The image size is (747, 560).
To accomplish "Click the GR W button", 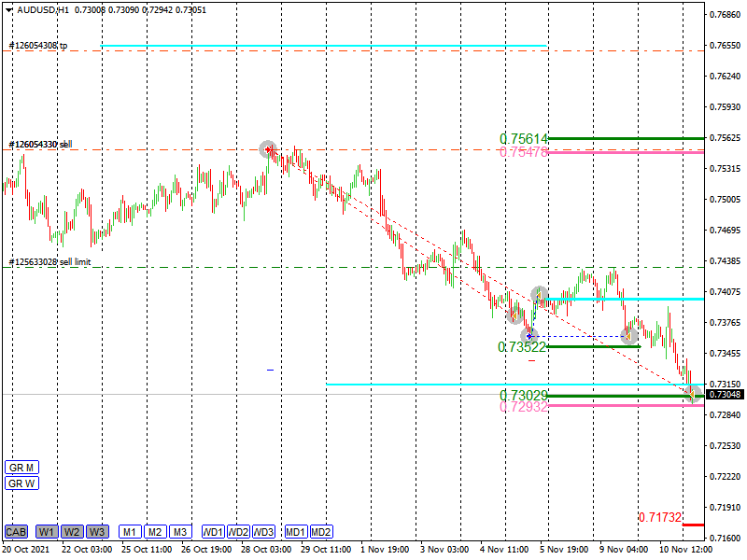I will [20, 483].
